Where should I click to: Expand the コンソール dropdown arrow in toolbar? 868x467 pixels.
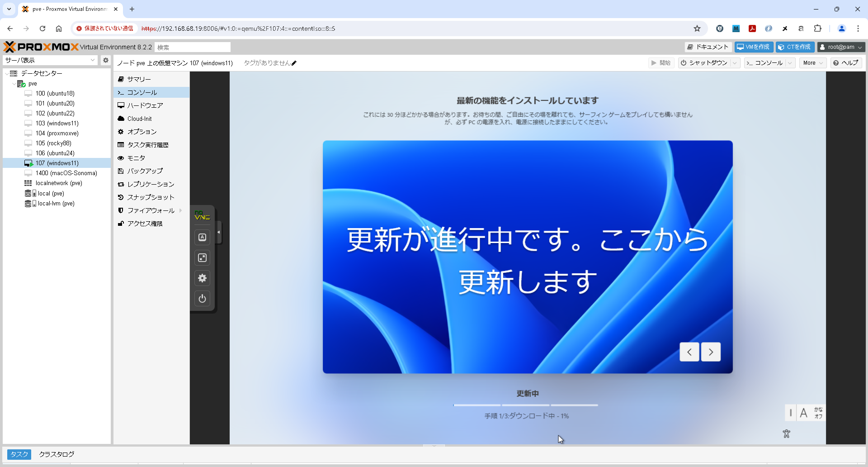[x=790, y=63]
